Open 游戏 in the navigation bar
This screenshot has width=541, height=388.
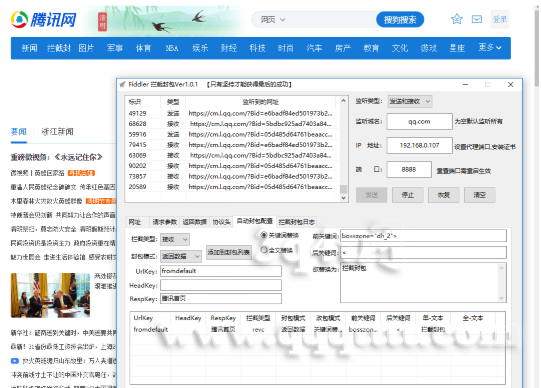429,48
